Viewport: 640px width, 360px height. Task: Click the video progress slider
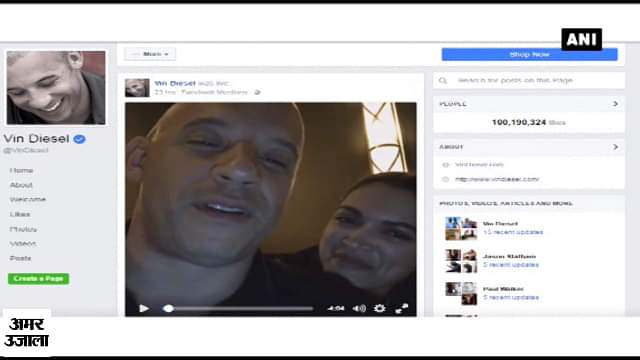pyautogui.click(x=238, y=309)
